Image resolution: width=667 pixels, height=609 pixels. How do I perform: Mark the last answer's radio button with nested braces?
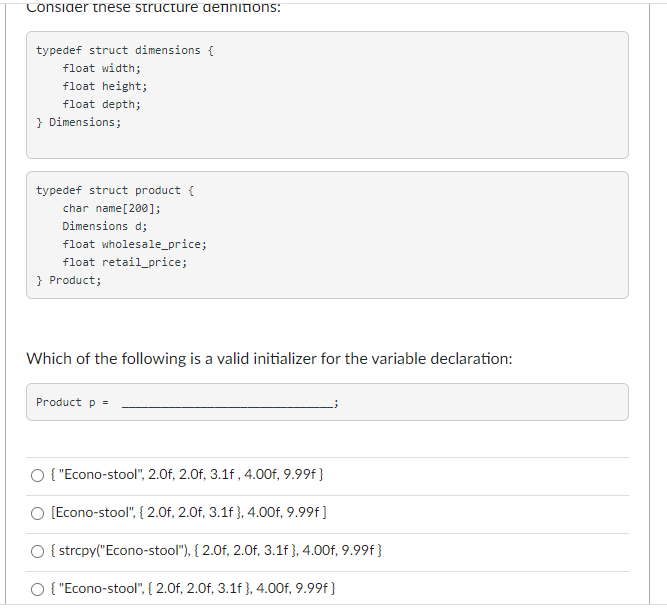point(37,589)
